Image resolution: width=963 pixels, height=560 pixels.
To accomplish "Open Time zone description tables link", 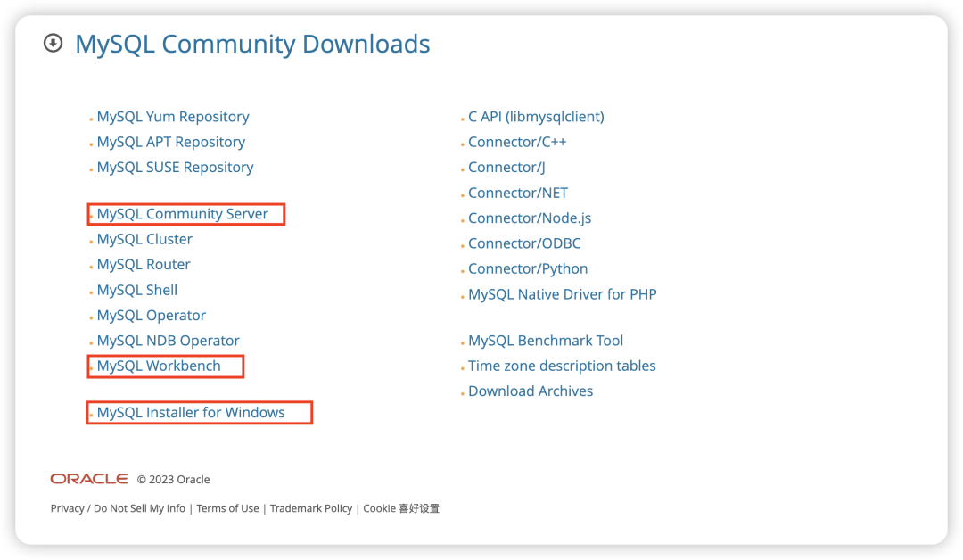I will pos(562,366).
